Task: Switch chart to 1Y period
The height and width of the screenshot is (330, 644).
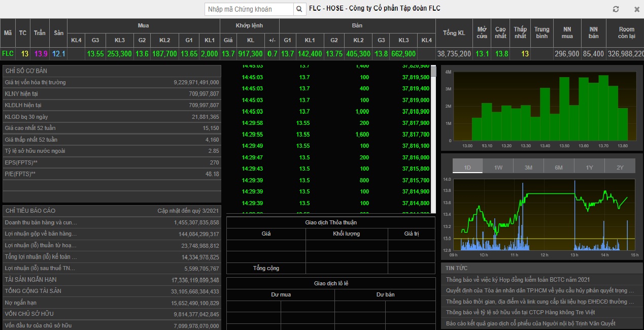Action: (589, 167)
